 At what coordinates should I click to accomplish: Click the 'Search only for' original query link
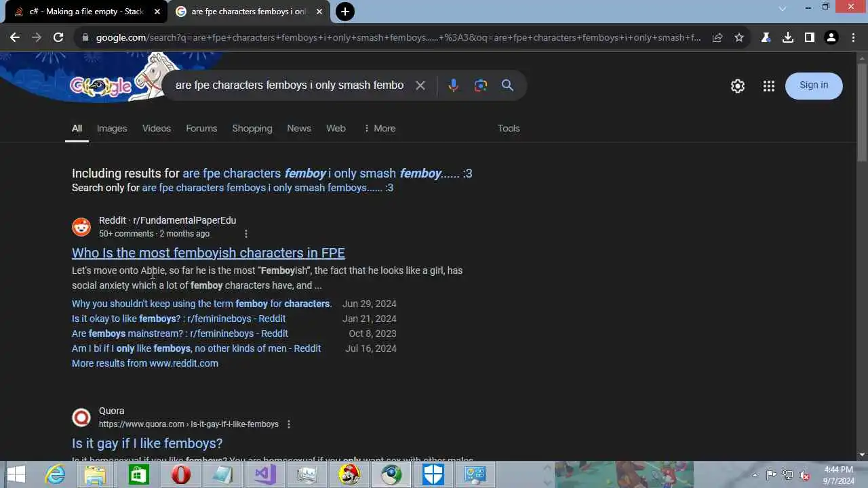click(267, 188)
